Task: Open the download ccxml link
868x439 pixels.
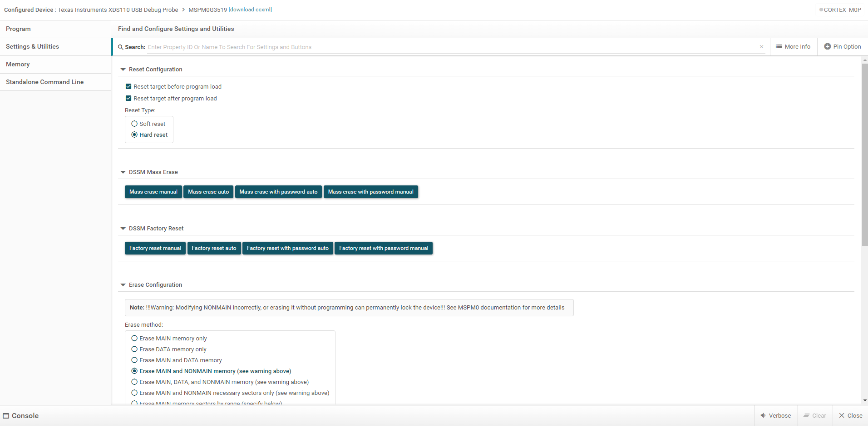Action: pos(250,10)
